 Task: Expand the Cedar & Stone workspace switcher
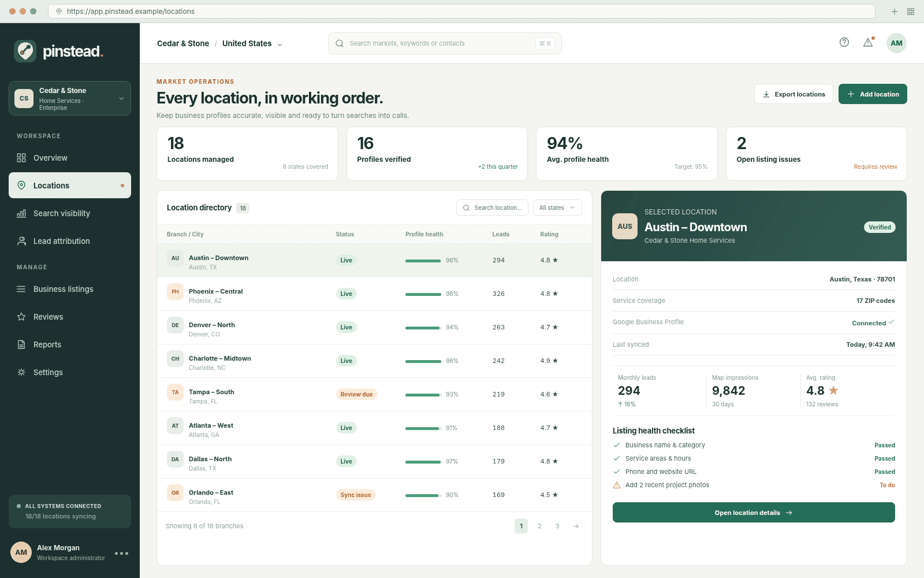click(x=70, y=98)
